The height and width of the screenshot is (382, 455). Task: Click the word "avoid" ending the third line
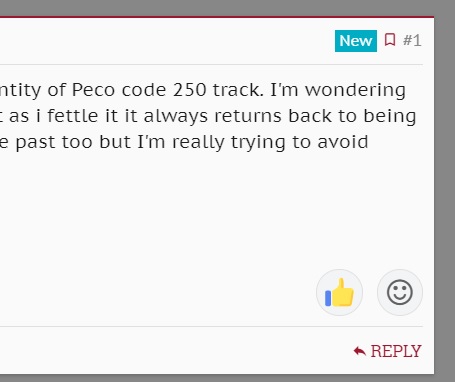tap(343, 142)
